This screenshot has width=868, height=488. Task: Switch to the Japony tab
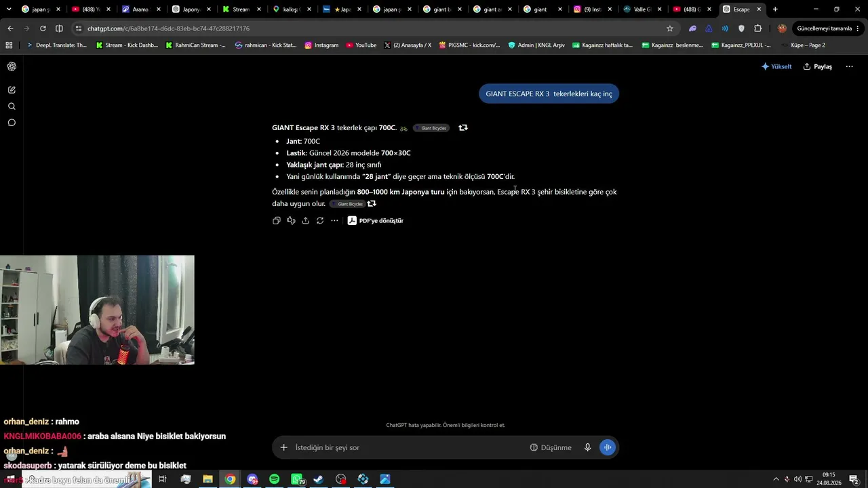click(191, 9)
